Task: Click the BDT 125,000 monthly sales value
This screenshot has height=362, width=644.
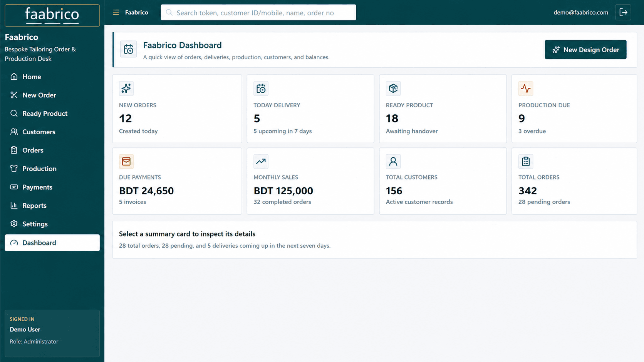Action: (283, 191)
